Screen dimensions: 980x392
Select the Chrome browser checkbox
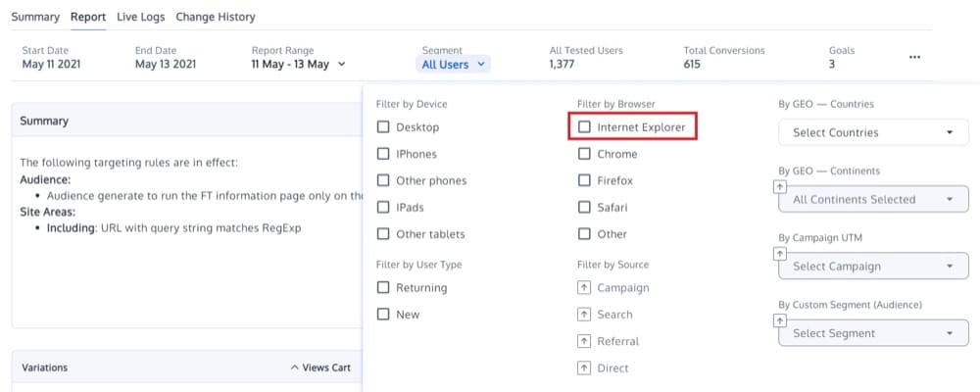pos(585,154)
